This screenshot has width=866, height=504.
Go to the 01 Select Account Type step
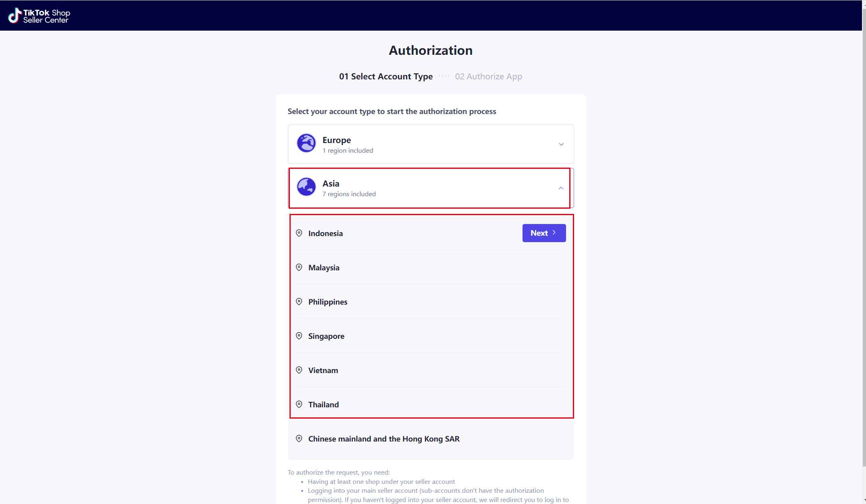coord(386,77)
